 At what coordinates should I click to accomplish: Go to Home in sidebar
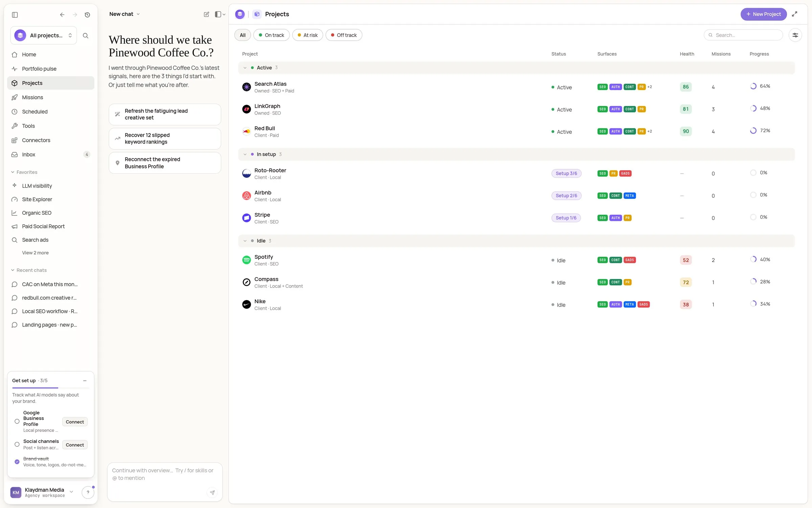(x=51, y=55)
